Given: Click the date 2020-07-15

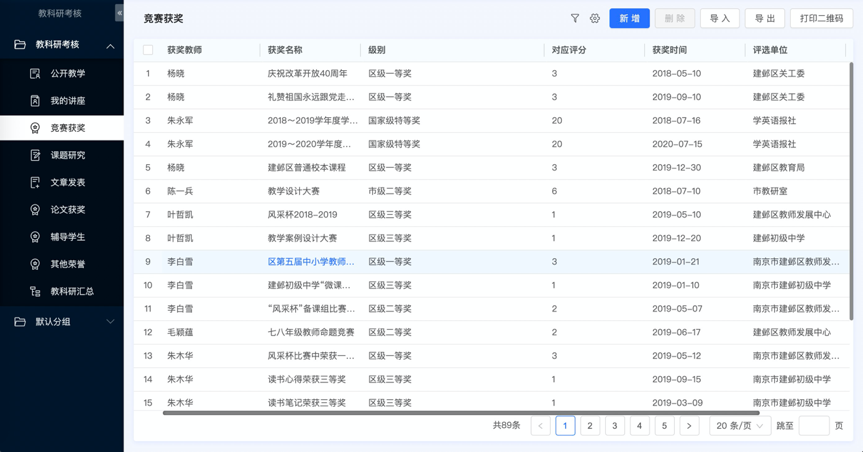Looking at the screenshot, I should 677,144.
